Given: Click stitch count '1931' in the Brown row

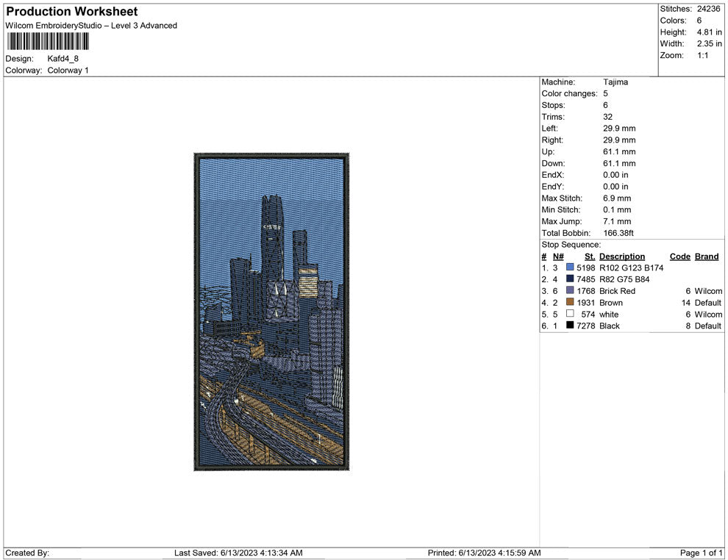Looking at the screenshot, I should pos(586,303).
